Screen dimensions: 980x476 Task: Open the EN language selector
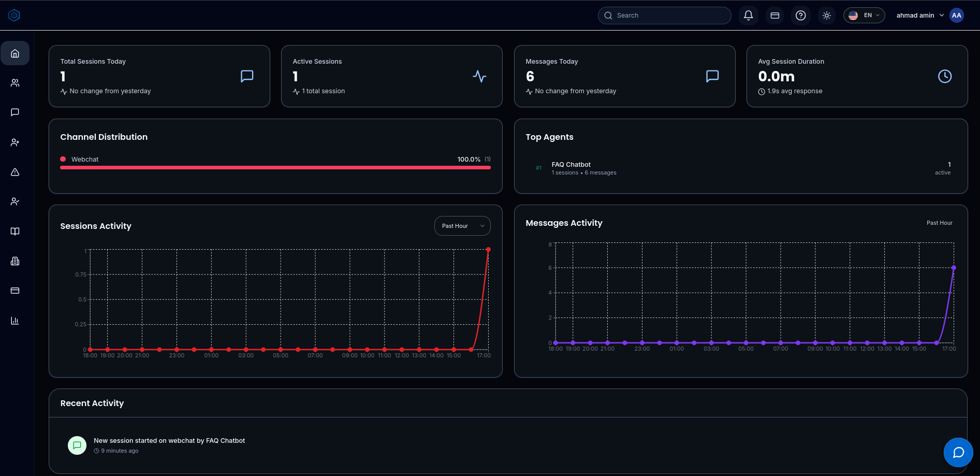pos(864,16)
